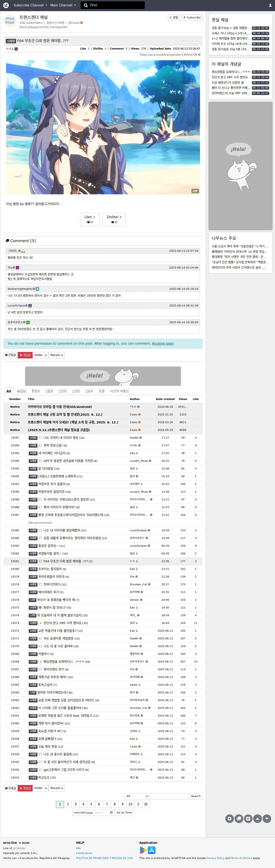Open the Order dropdown above the post list
The image size is (275, 868).
click(41, 355)
